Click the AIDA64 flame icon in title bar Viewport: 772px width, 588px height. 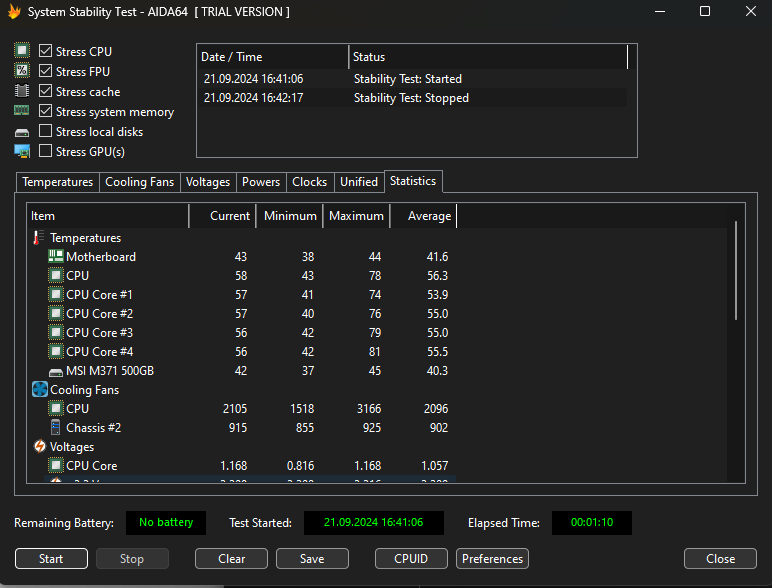coord(14,11)
